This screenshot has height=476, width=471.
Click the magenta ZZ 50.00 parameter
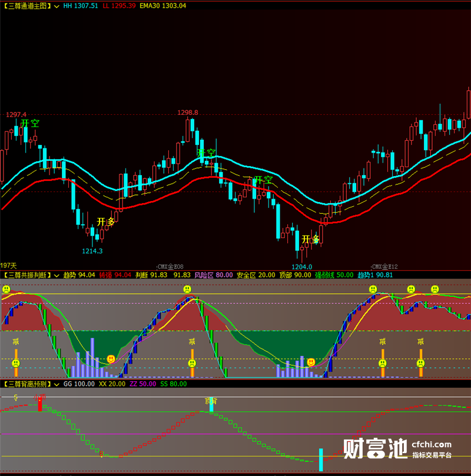click(142, 384)
